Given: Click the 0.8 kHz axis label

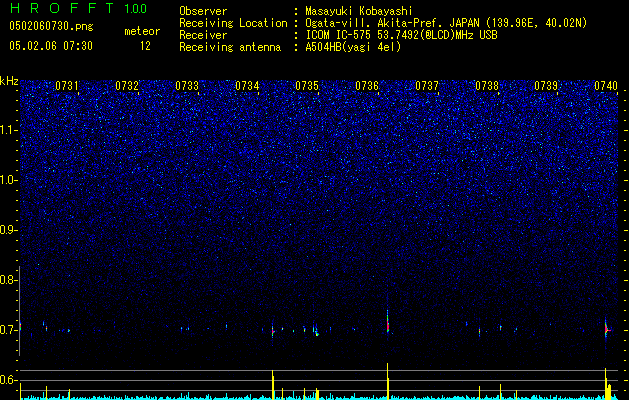Looking at the screenshot, I should tap(8, 280).
